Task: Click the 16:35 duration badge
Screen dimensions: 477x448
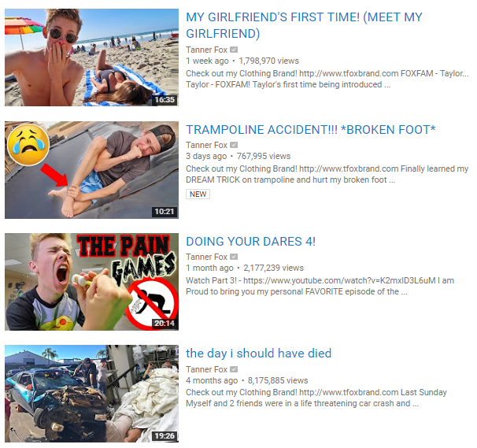Action: [x=165, y=100]
